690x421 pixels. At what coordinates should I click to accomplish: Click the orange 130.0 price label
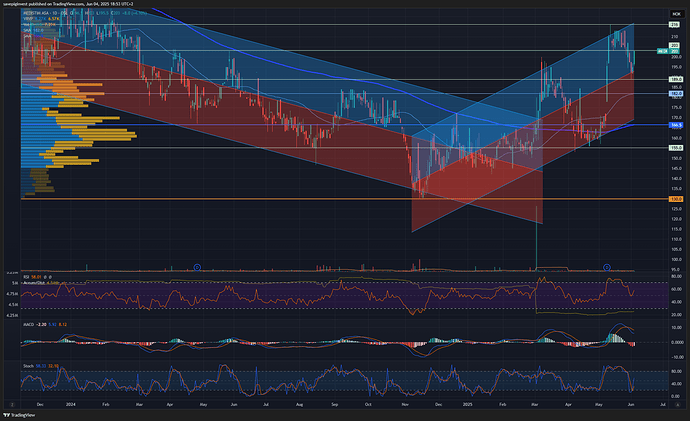[675, 199]
